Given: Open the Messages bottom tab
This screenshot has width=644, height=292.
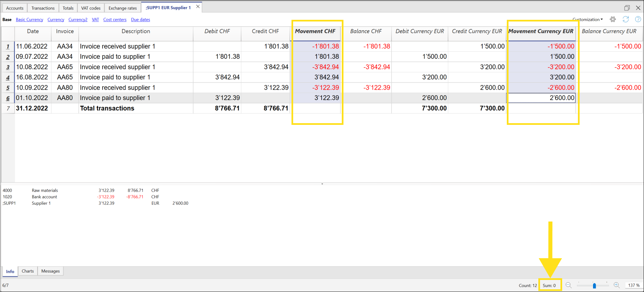Looking at the screenshot, I should click(50, 271).
